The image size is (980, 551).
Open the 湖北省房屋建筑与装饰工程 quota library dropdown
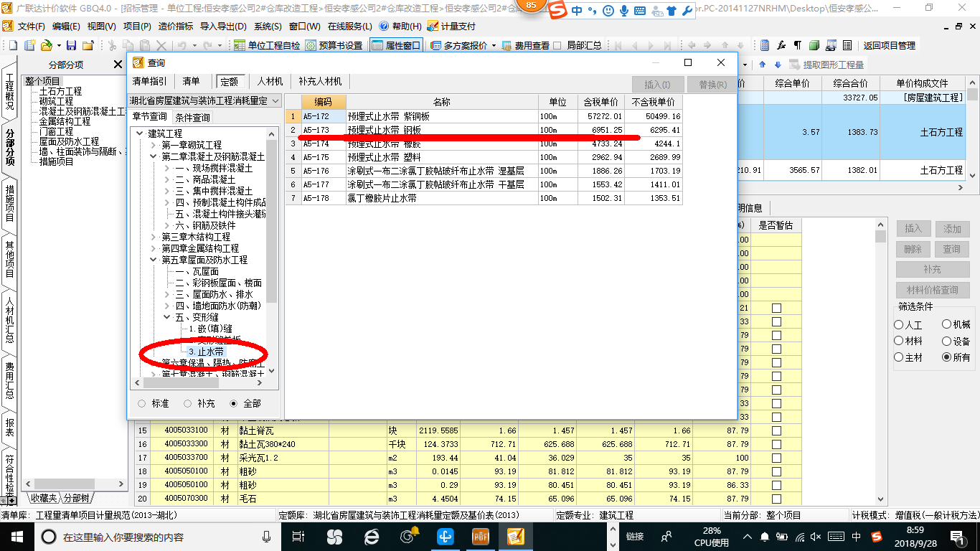click(x=275, y=100)
